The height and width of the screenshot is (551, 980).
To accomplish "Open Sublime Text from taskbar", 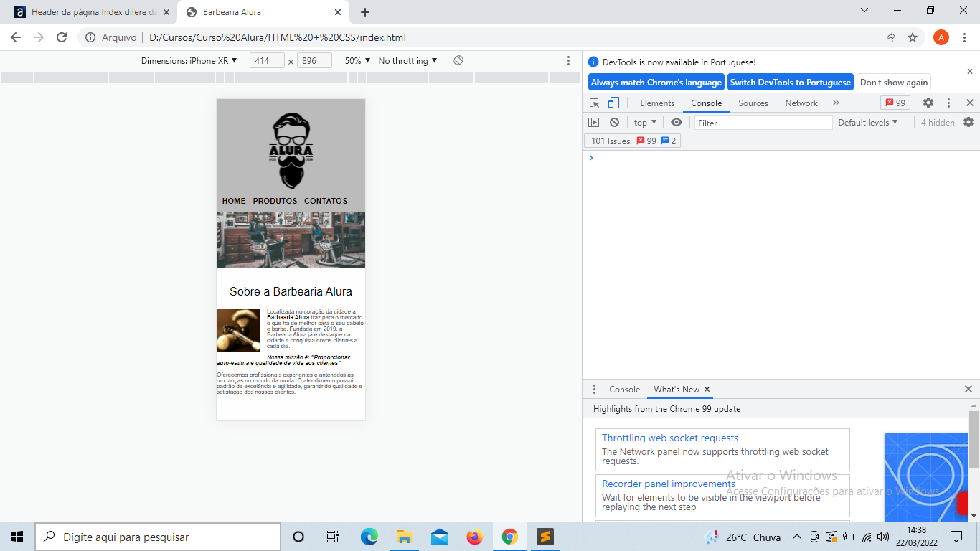I will [x=545, y=537].
